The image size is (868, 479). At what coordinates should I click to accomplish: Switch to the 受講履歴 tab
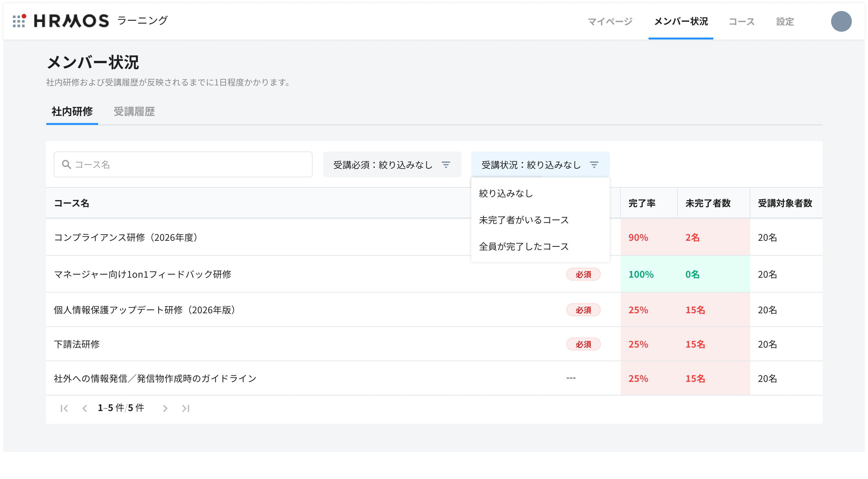tap(134, 112)
